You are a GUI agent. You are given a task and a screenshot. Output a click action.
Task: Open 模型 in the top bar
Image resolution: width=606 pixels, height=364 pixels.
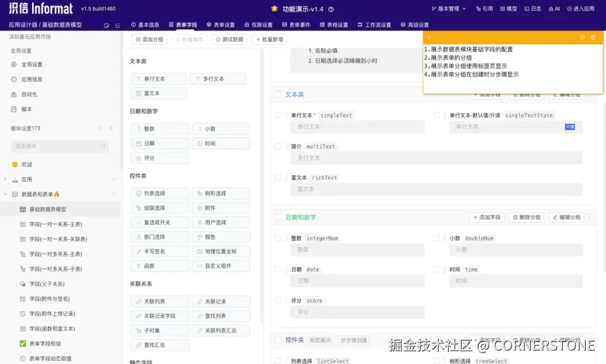[508, 8]
